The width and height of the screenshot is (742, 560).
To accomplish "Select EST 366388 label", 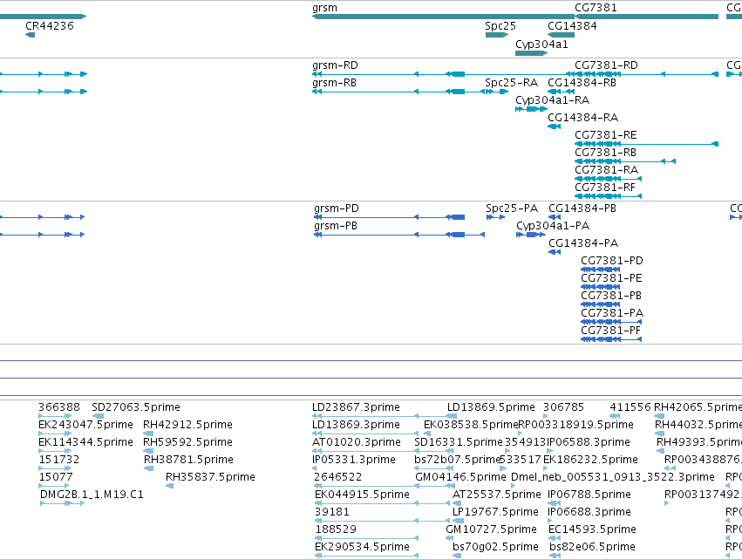I will 59,407.
